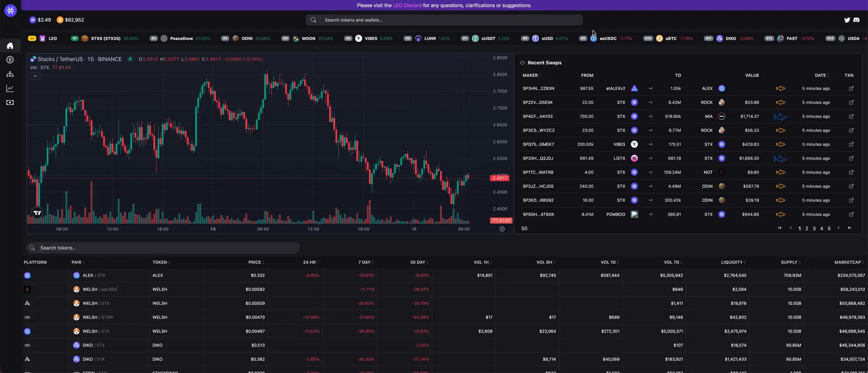Select swaps page 2
The width and height of the screenshot is (868, 373).
(x=807, y=229)
